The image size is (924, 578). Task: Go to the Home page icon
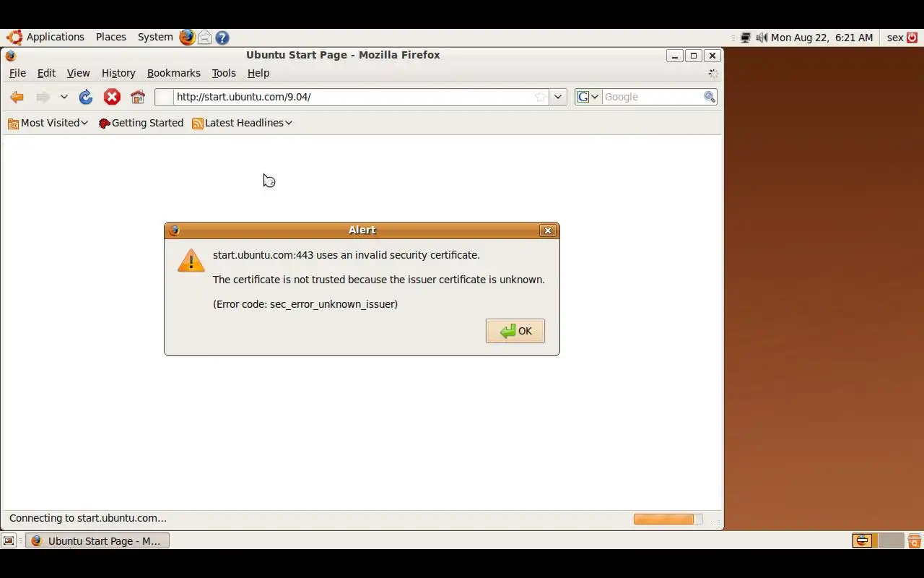tap(138, 97)
